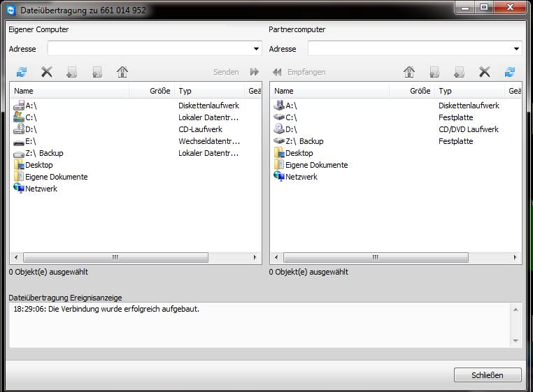
Task: Select partner Netzwerk icon
Action: [279, 176]
